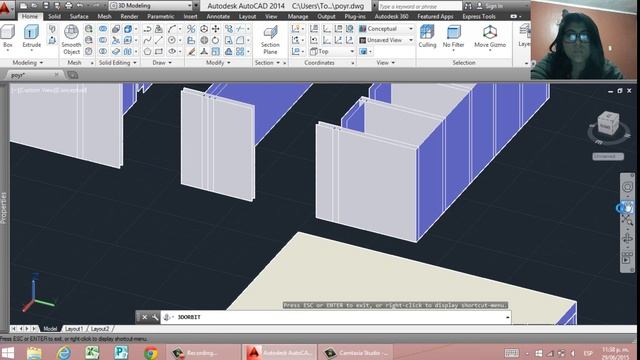Open the Render ribbon tab
This screenshot has width=640, height=360.
point(129,16)
